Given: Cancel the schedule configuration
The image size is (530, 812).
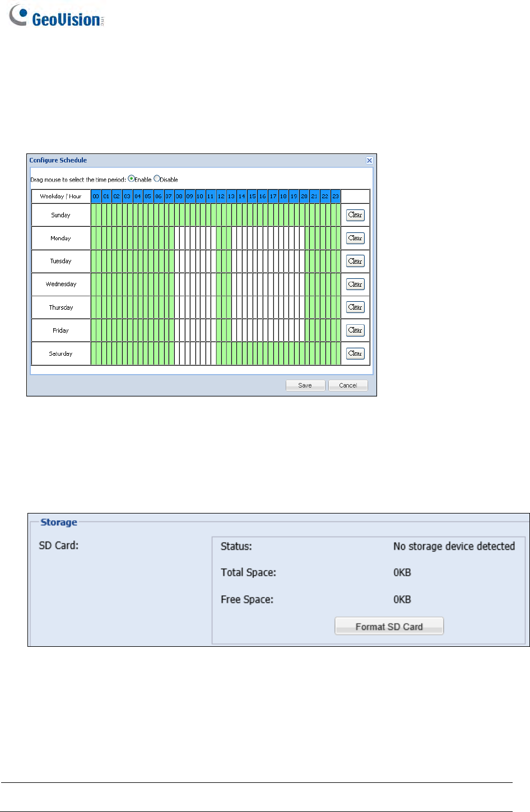Looking at the screenshot, I should click(x=348, y=385).
